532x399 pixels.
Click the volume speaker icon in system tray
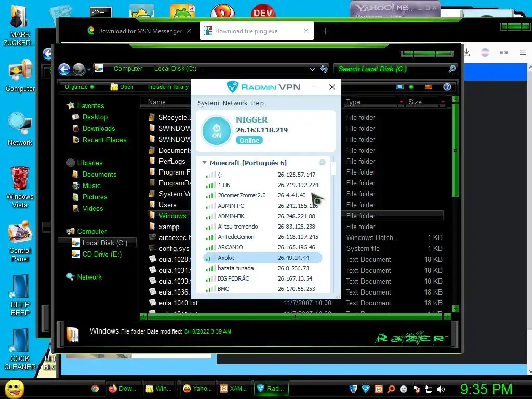(441, 389)
